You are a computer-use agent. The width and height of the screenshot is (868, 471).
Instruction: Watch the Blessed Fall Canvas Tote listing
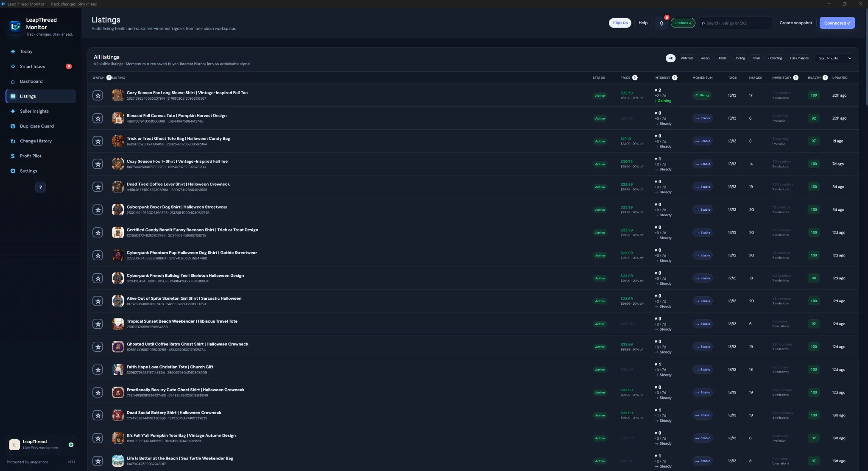(98, 118)
